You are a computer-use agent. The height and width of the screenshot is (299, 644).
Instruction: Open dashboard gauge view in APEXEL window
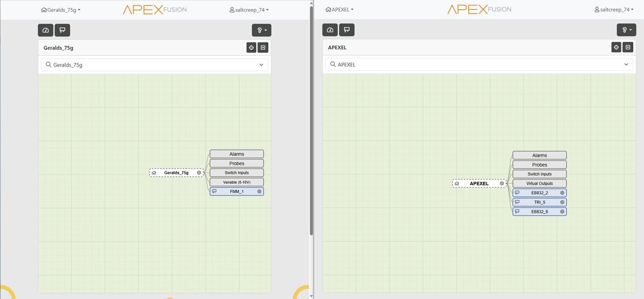pos(330,30)
